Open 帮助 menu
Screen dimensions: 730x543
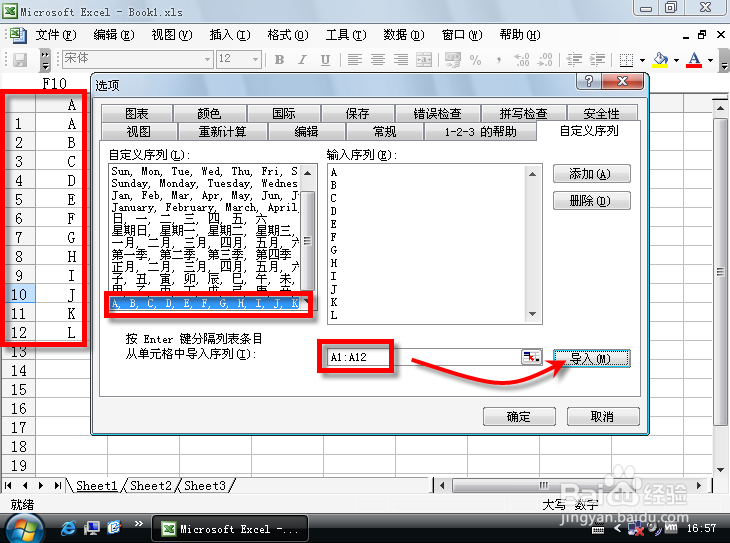520,35
